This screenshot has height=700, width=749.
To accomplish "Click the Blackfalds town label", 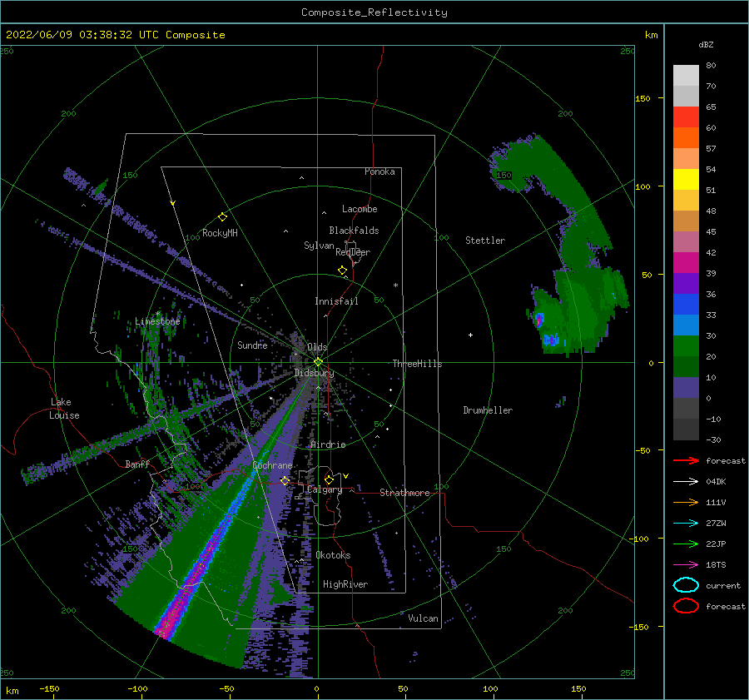I will (x=354, y=231).
